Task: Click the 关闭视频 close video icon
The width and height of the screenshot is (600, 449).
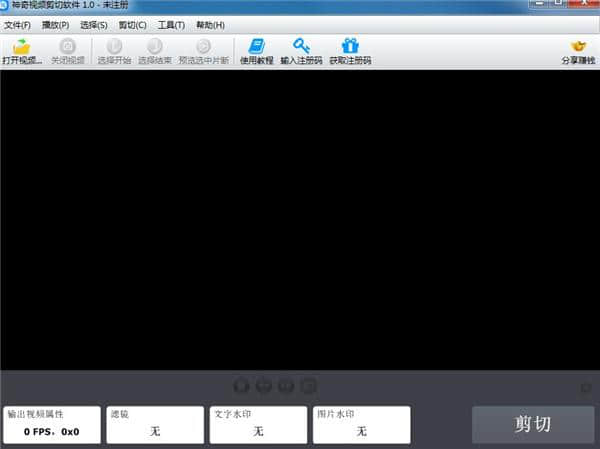Action: (67, 47)
